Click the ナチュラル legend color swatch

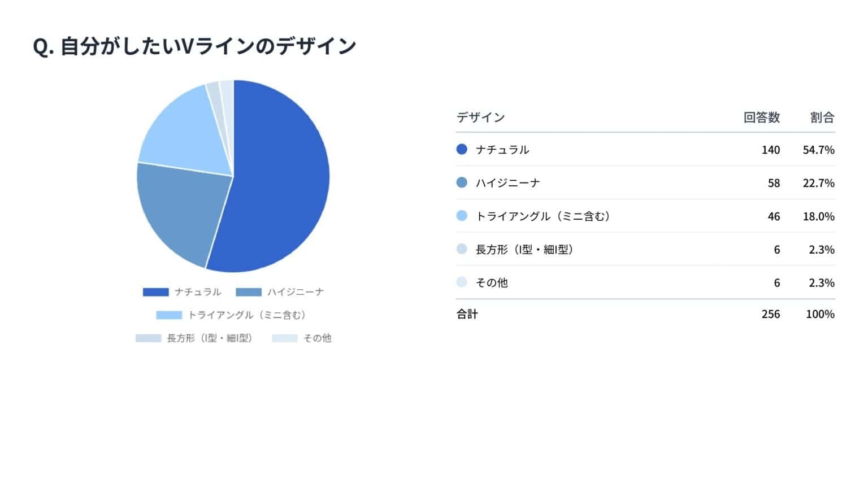click(155, 292)
